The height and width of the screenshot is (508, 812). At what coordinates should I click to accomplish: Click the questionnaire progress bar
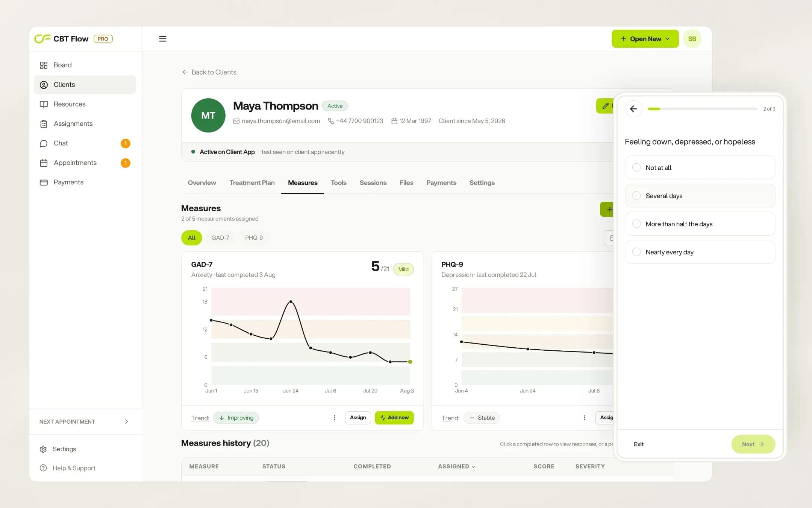pos(702,109)
